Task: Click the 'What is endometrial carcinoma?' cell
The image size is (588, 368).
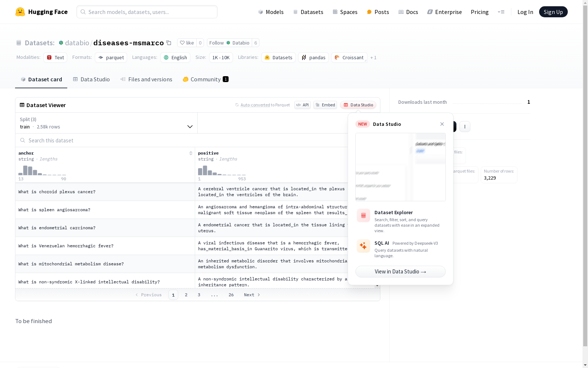Action: point(105,228)
